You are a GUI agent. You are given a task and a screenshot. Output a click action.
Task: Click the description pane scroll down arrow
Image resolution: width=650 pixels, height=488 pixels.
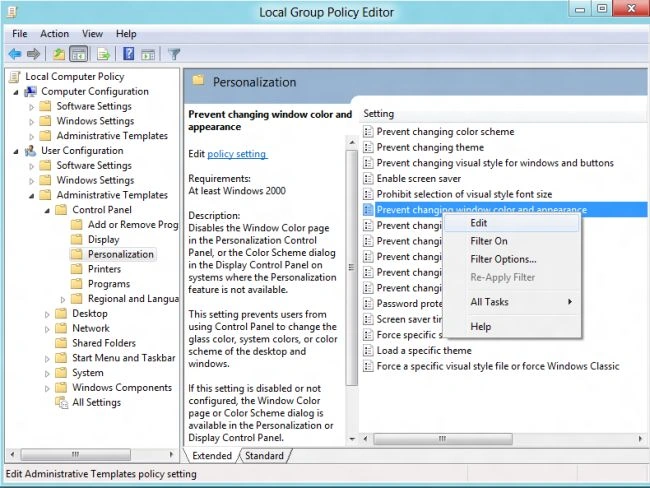[352, 439]
